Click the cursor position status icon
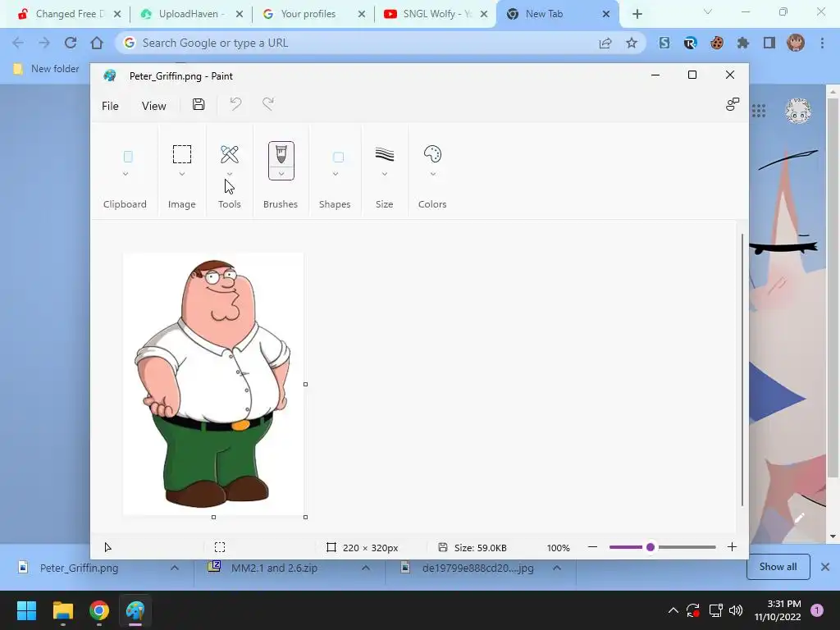Image resolution: width=840 pixels, height=630 pixels. tap(107, 547)
